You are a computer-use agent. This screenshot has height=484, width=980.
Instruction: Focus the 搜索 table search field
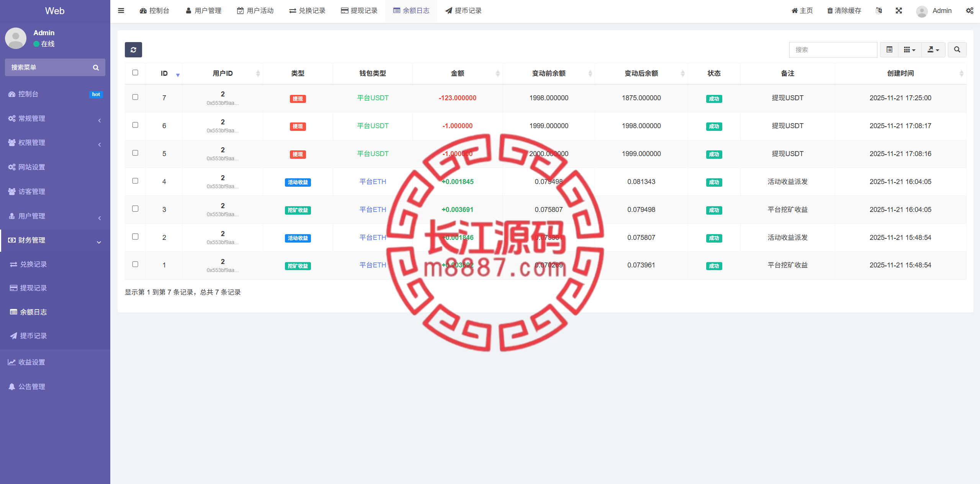(x=833, y=50)
